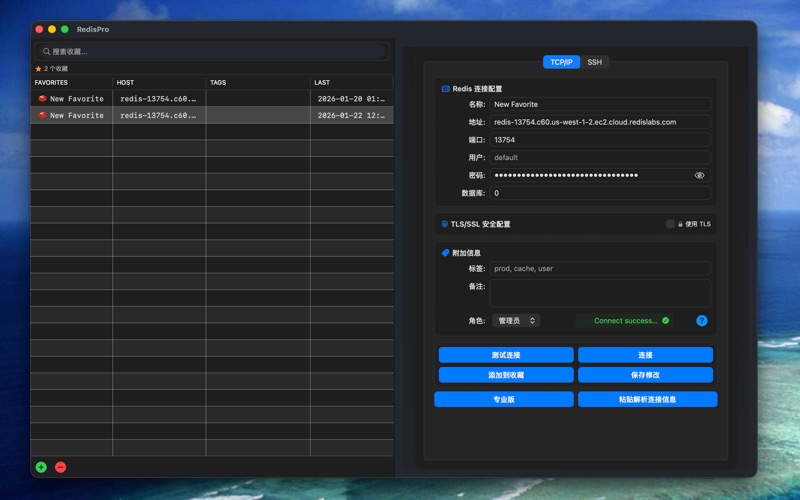This screenshot has height=500, width=800.
Task: Open the 角色 管理员 dropdown
Action: coord(516,320)
